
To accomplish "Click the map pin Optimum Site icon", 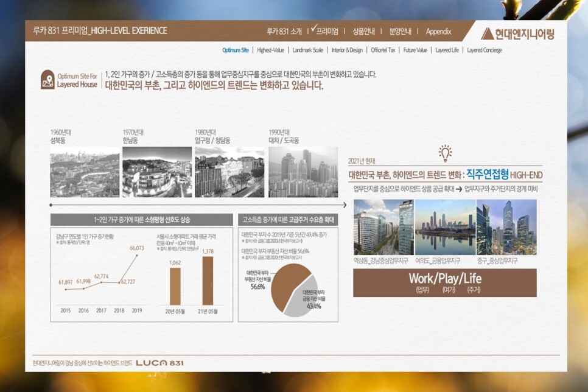I will coord(47,80).
